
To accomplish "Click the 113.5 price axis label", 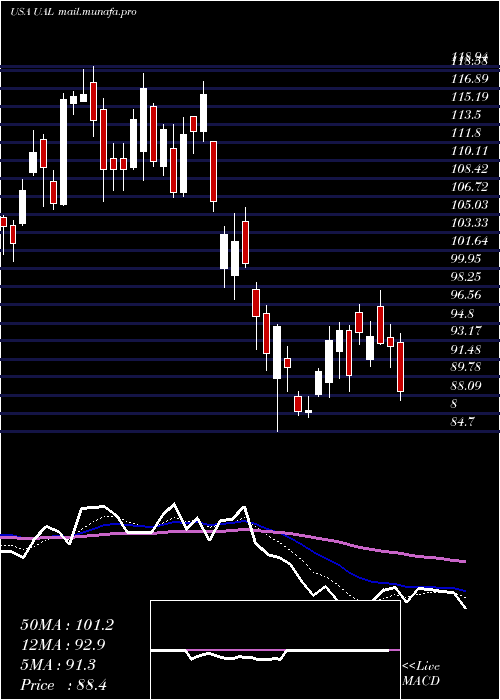I will click(x=466, y=115).
